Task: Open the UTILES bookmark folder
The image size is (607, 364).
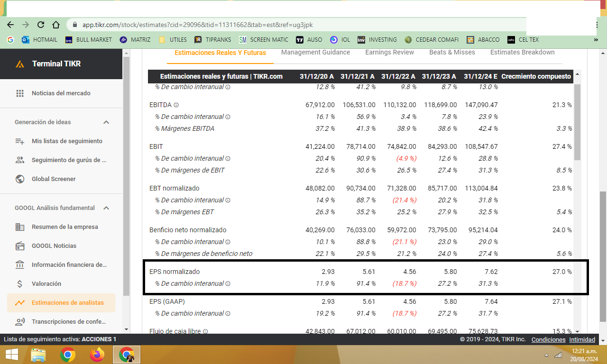Action: (x=173, y=40)
